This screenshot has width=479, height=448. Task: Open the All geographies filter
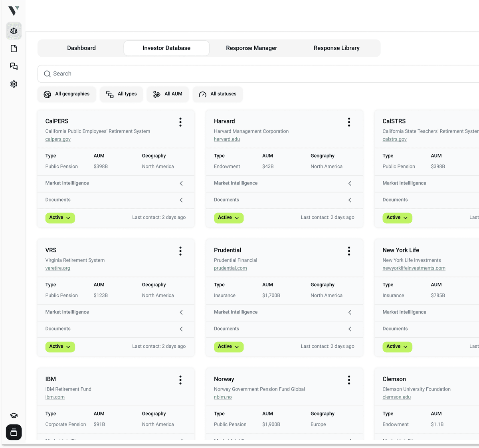click(x=67, y=94)
